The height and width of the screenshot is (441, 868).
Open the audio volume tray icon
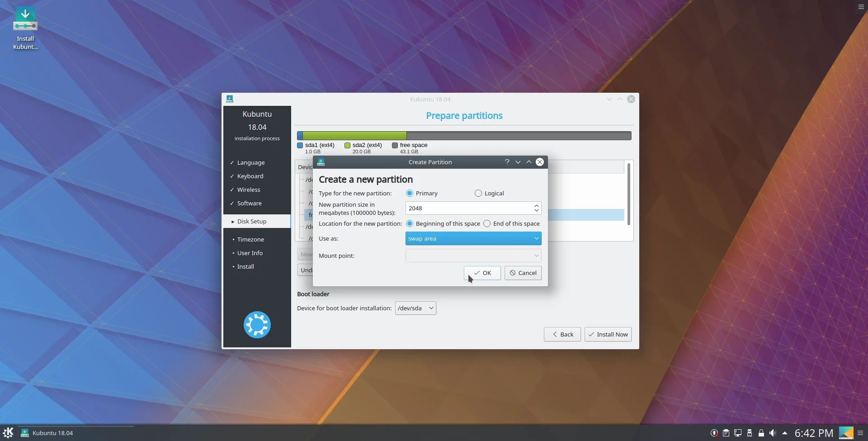tap(773, 433)
